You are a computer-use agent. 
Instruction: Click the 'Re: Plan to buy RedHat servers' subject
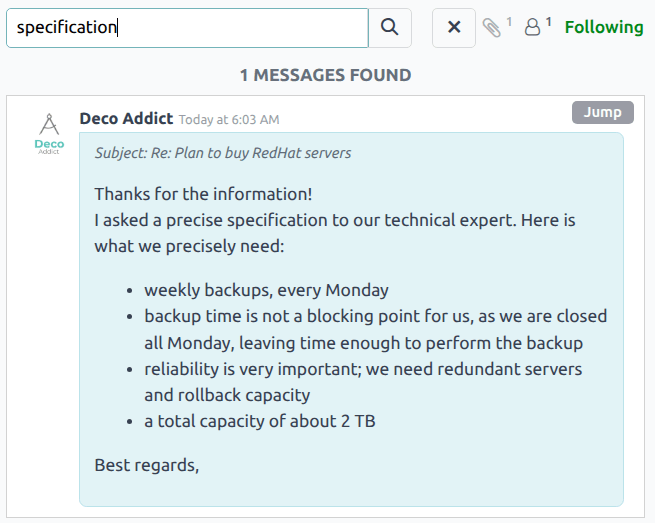point(222,153)
